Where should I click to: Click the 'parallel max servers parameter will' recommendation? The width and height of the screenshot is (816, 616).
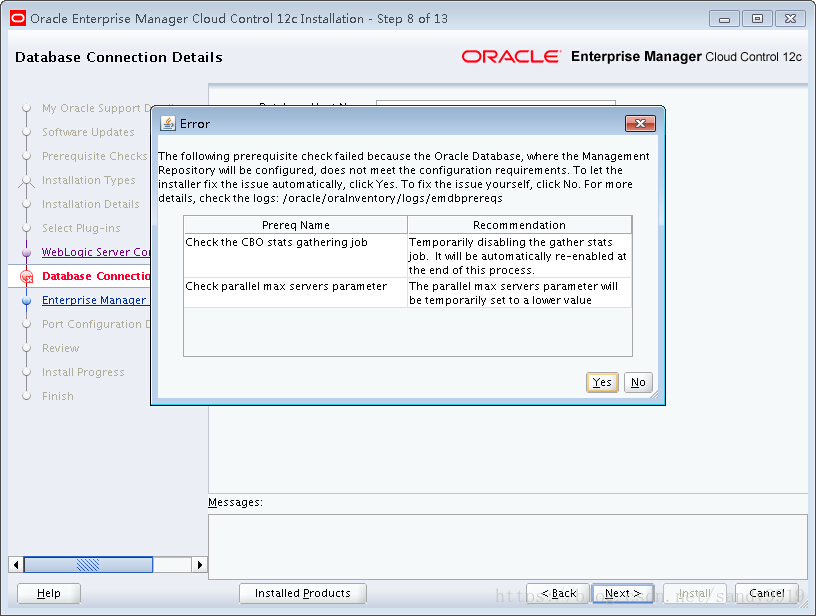point(519,293)
